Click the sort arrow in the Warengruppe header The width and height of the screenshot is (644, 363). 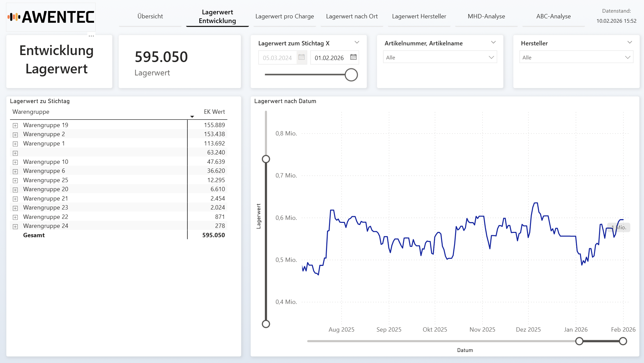tap(192, 116)
